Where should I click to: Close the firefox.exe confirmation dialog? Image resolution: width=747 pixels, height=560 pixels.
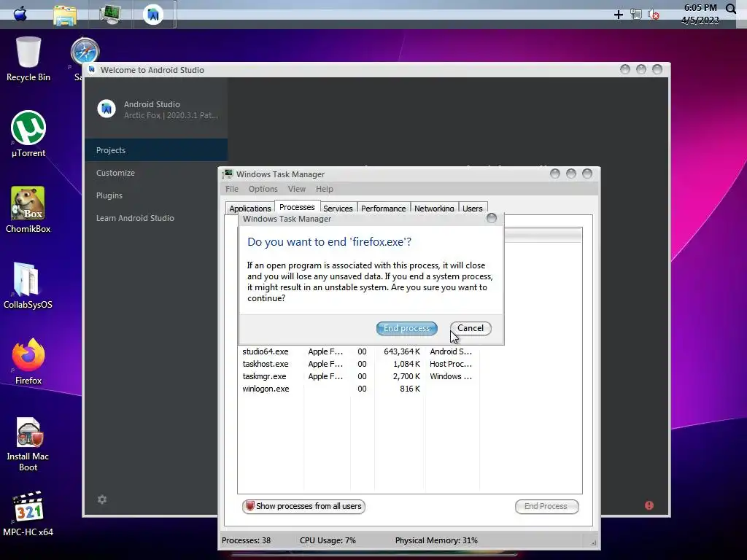(492, 218)
